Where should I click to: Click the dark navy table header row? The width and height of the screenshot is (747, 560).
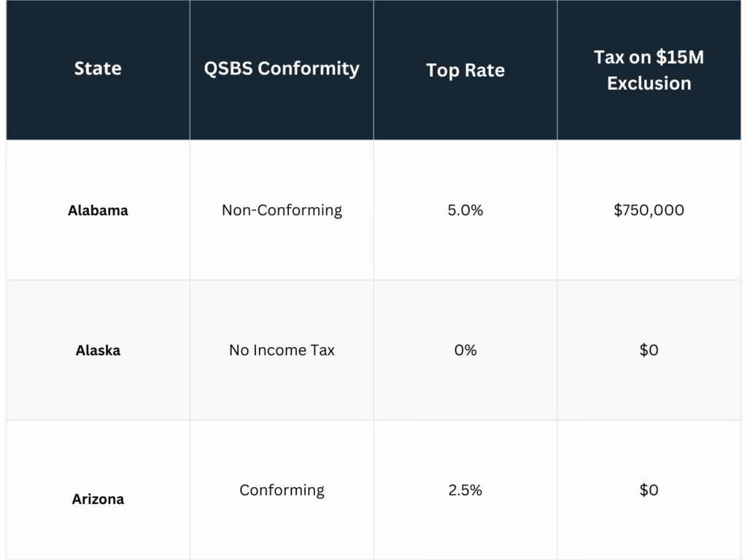pyautogui.click(x=373, y=29)
